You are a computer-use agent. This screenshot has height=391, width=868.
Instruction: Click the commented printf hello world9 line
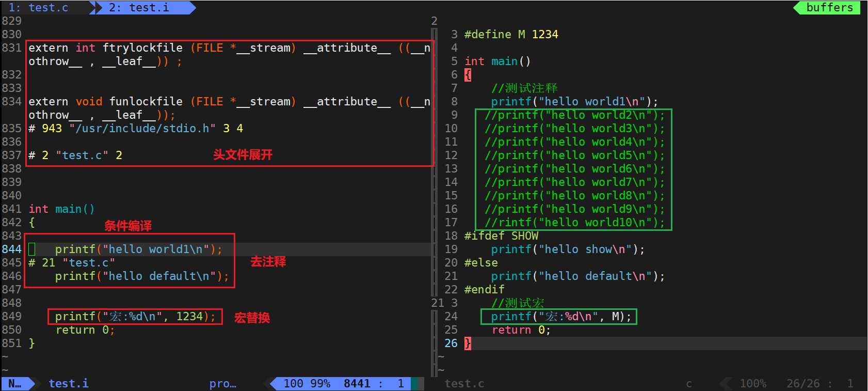575,209
